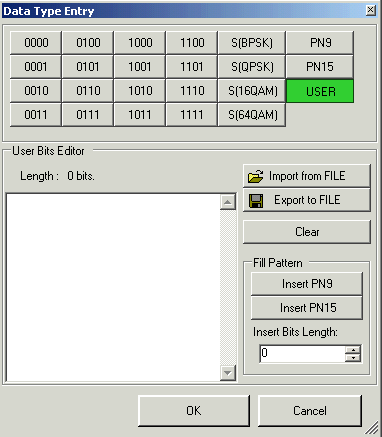Toggle the green USER data type button
This screenshot has height=437, width=382.
[320, 91]
